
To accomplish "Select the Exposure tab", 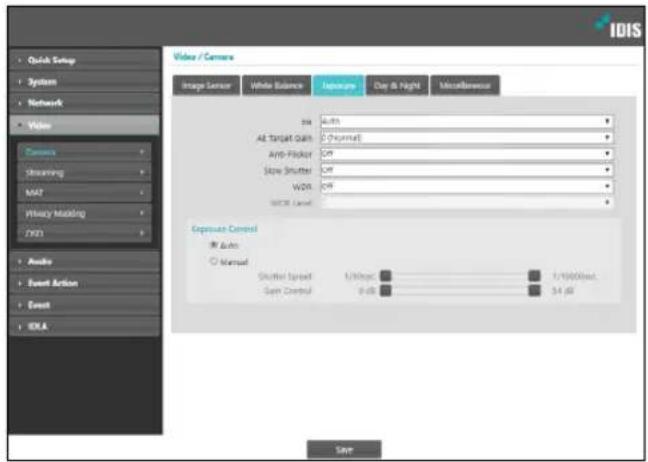I will tap(338, 86).
